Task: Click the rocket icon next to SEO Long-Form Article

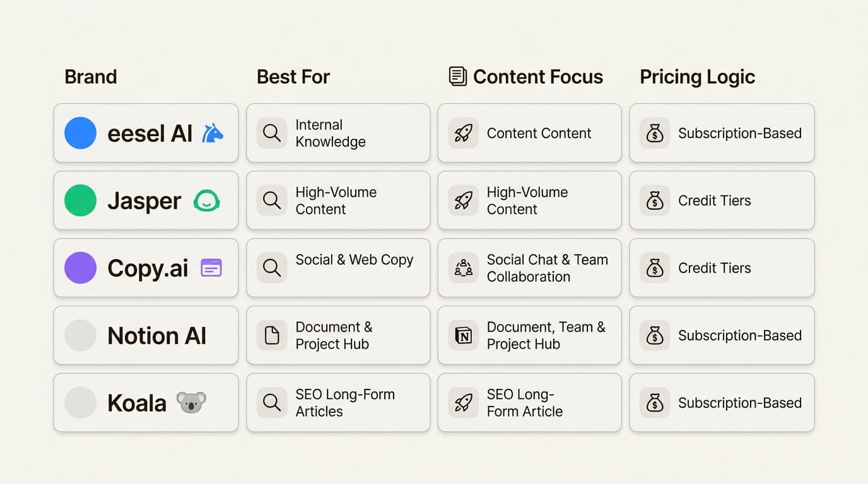Action: (x=464, y=403)
